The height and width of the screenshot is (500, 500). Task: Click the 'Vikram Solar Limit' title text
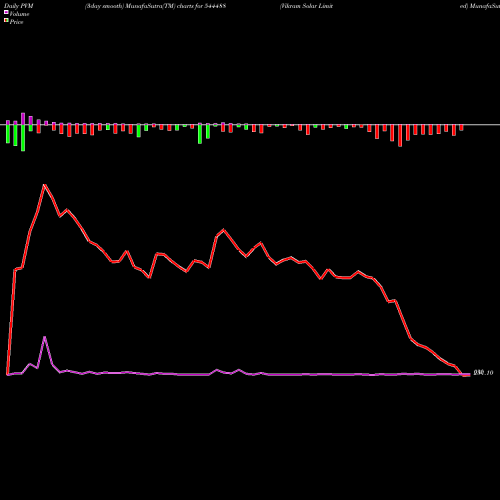click(x=306, y=6)
